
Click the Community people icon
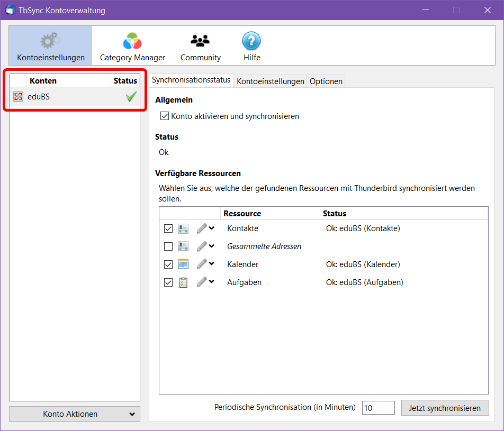[x=200, y=41]
